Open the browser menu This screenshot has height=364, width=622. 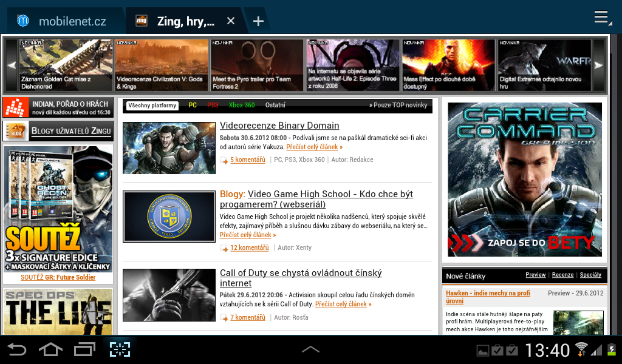(601, 17)
